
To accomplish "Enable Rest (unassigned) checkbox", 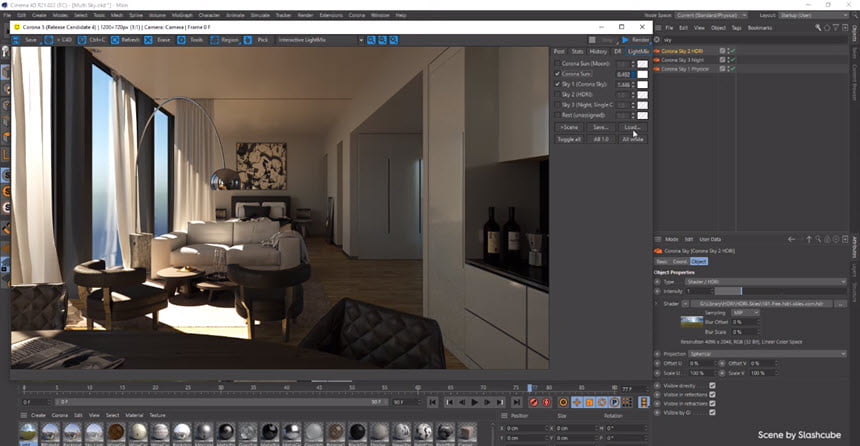I will (557, 115).
